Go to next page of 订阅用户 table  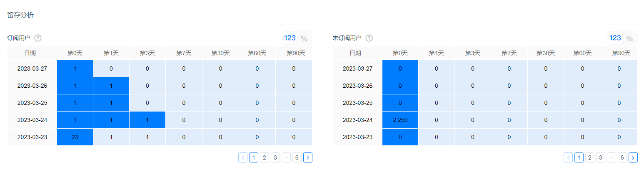click(308, 157)
